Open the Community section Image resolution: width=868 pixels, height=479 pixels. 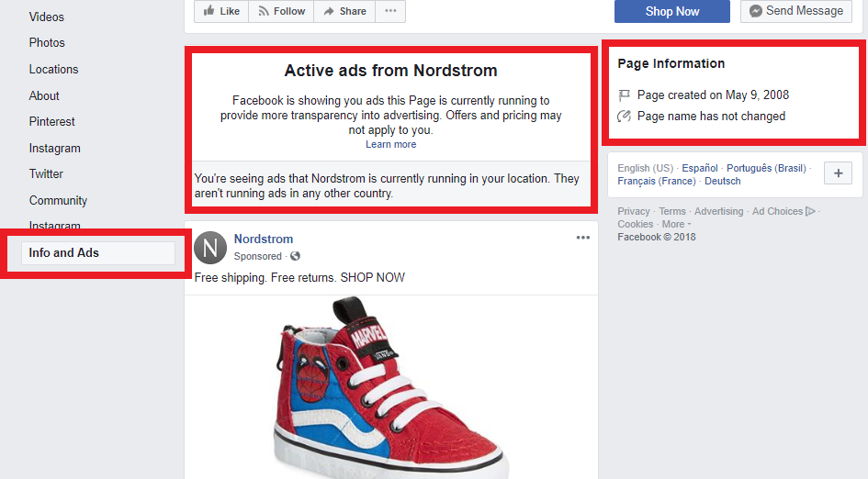point(58,200)
